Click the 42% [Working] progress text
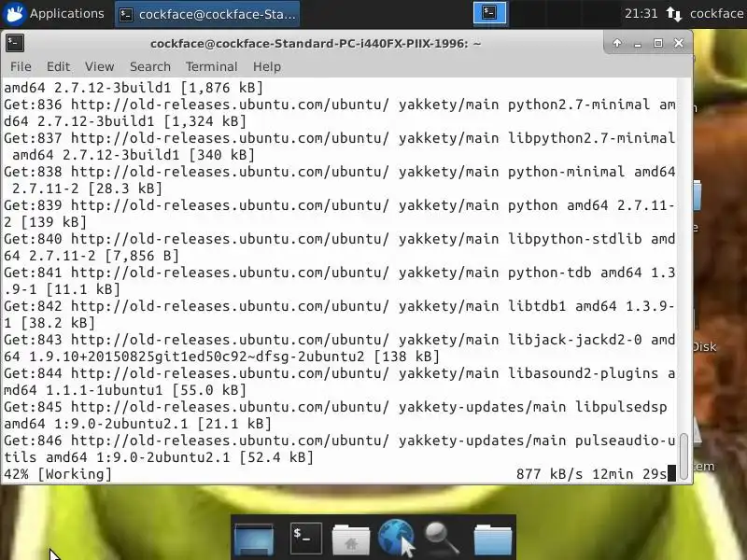 [58, 474]
